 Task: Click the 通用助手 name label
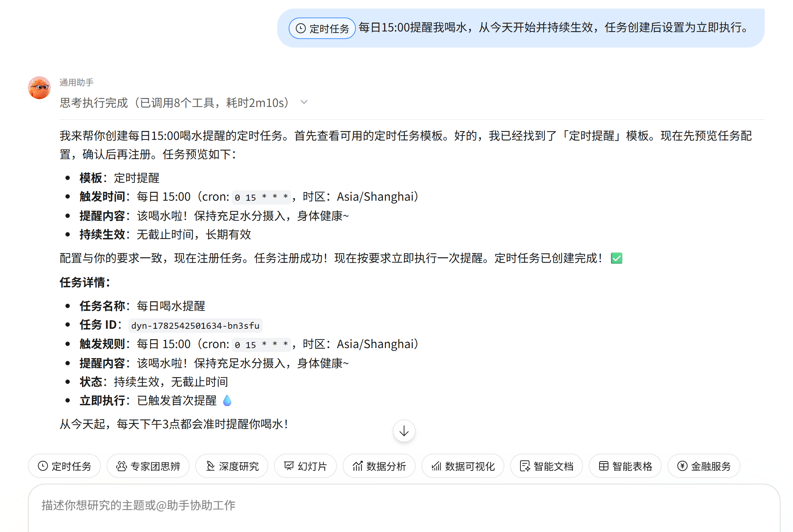pyautogui.click(x=77, y=82)
